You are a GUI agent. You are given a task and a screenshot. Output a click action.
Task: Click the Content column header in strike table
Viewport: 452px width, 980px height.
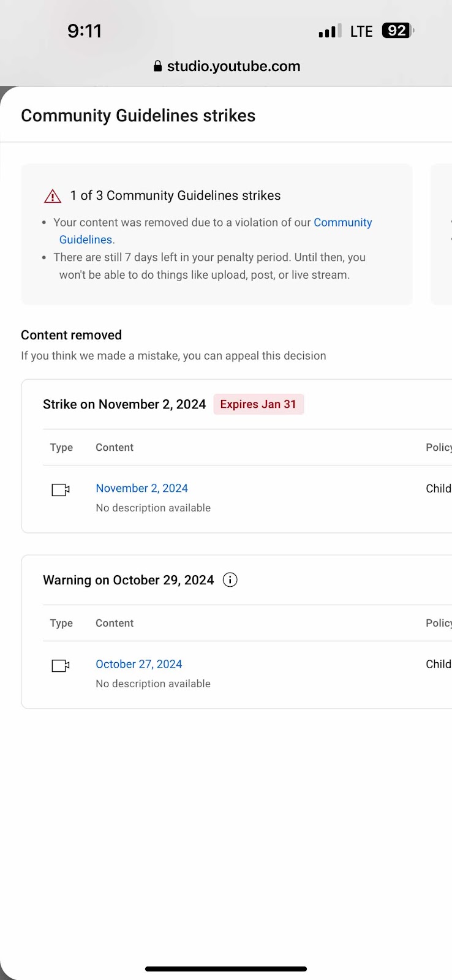115,447
